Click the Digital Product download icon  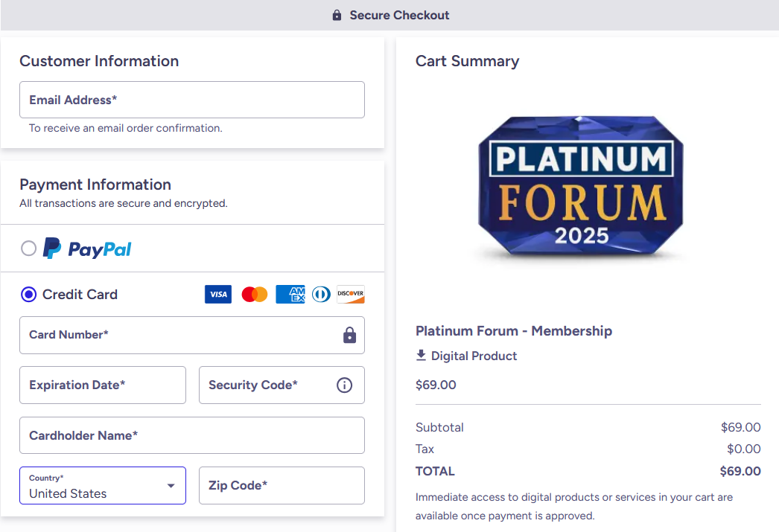coord(422,356)
